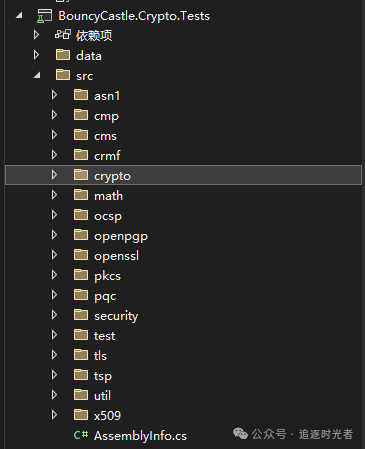Collapse the src folder

tap(37, 76)
